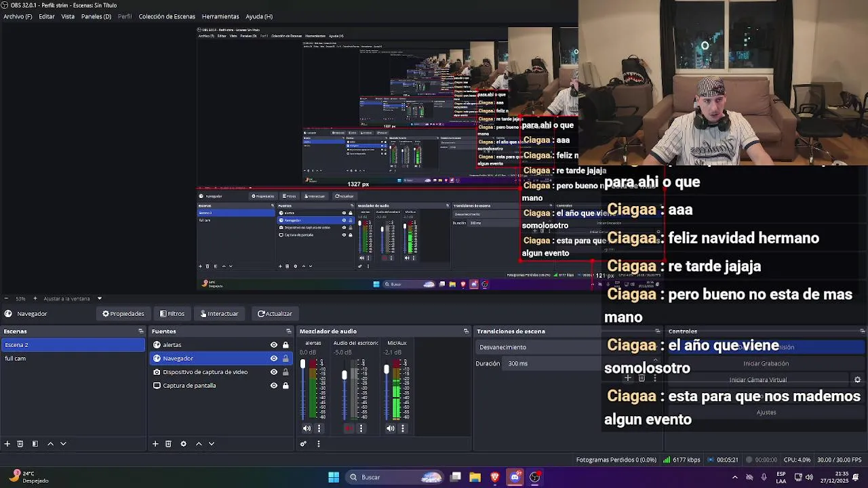This screenshot has width=868, height=488.
Task: Open the Ayuda menu
Action: coord(259,16)
